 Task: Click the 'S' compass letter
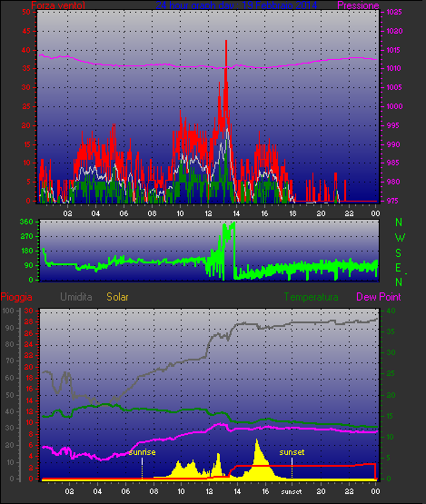coord(399,253)
